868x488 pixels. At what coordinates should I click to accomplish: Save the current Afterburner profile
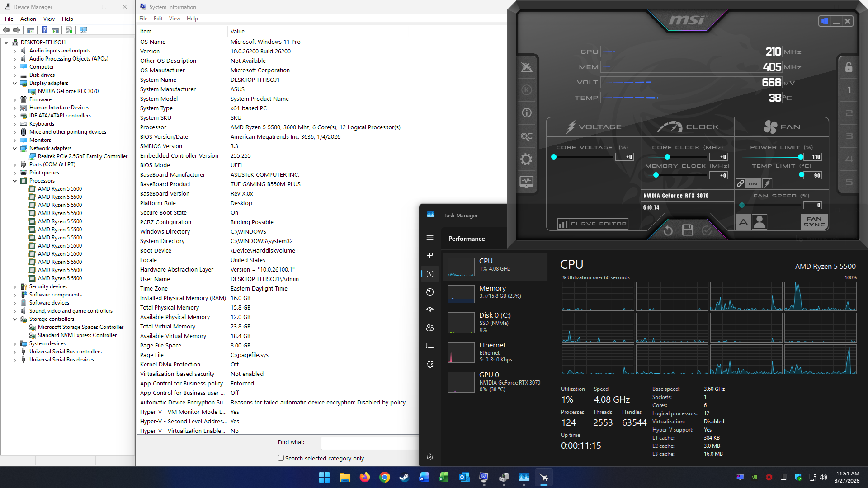click(688, 230)
